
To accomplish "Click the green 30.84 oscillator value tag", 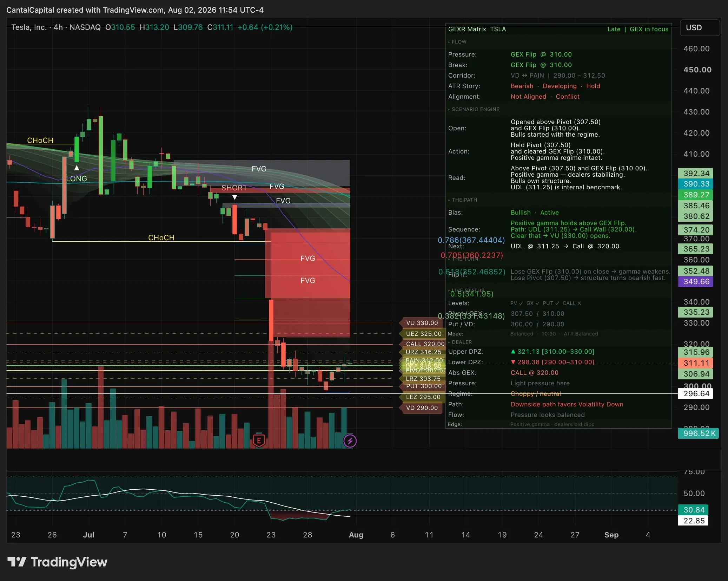I will (x=693, y=510).
